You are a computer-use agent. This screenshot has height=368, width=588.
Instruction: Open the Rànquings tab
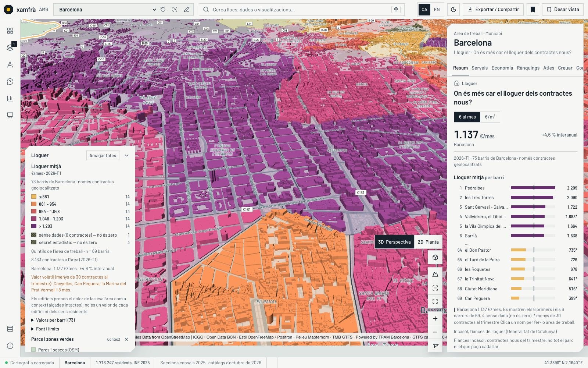pos(528,68)
